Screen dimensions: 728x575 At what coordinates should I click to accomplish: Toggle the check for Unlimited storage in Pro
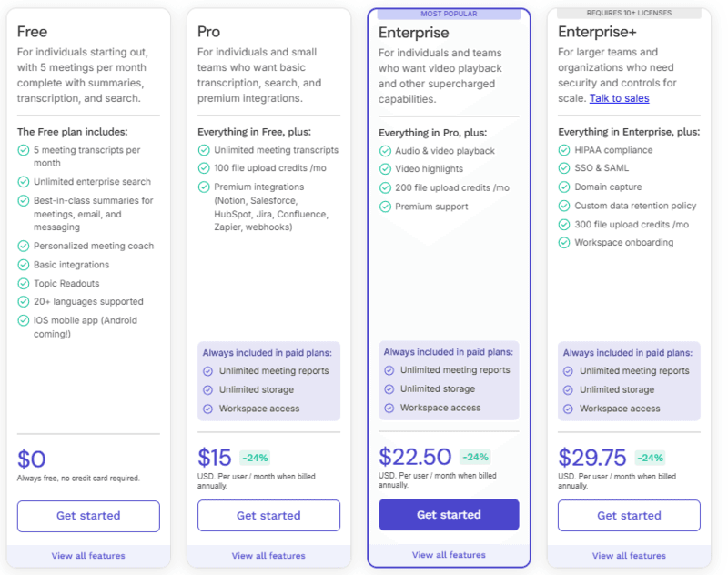click(207, 389)
